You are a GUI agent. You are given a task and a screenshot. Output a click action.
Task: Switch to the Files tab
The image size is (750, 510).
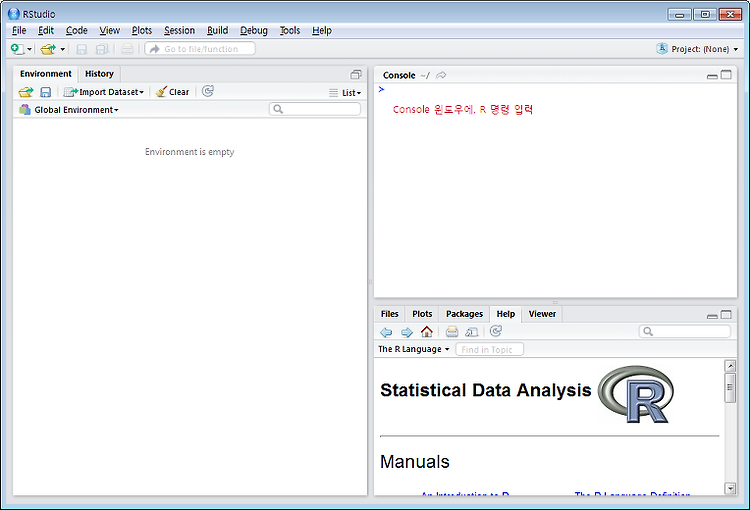(x=389, y=314)
